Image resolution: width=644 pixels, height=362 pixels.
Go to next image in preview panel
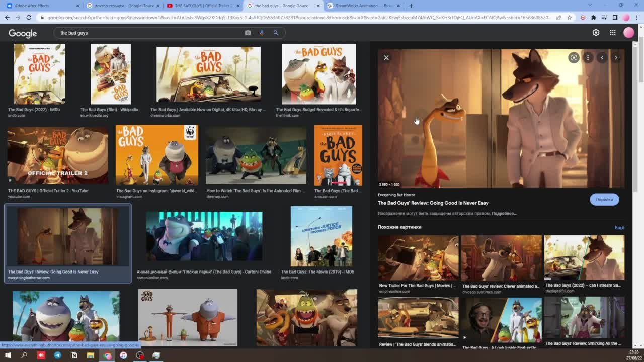(616, 58)
